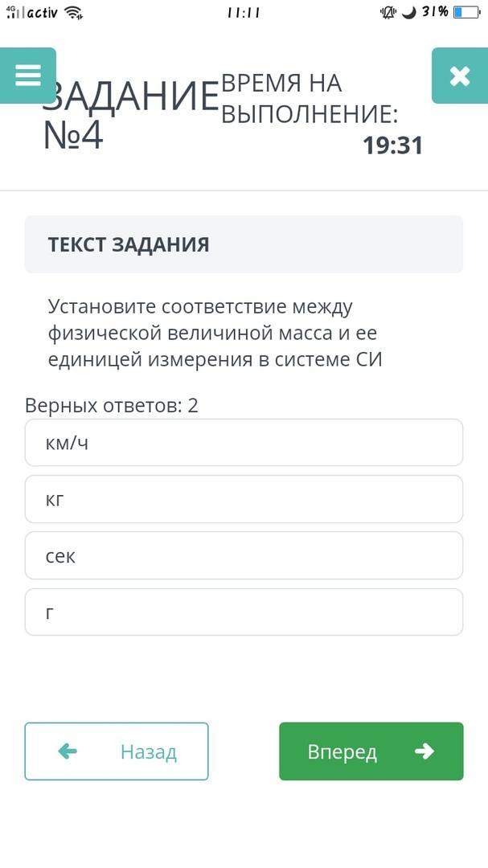This screenshot has width=488, height=868.
Task: Tap the ЗАДАНИЕ №4 heading
Action: point(129,117)
